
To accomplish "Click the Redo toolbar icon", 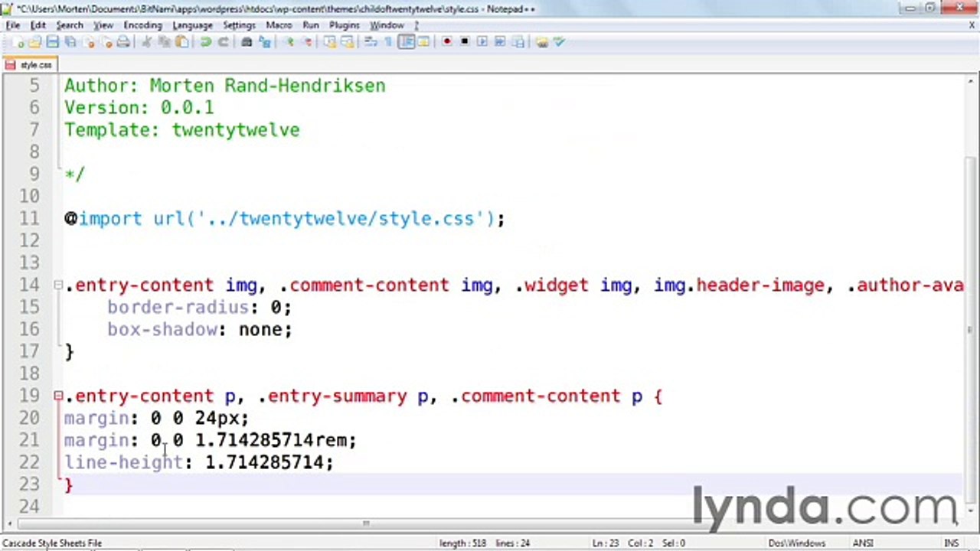I will [224, 42].
